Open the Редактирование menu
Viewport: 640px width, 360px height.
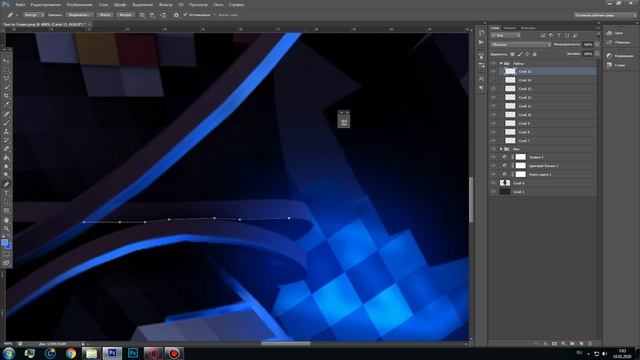tap(46, 4)
